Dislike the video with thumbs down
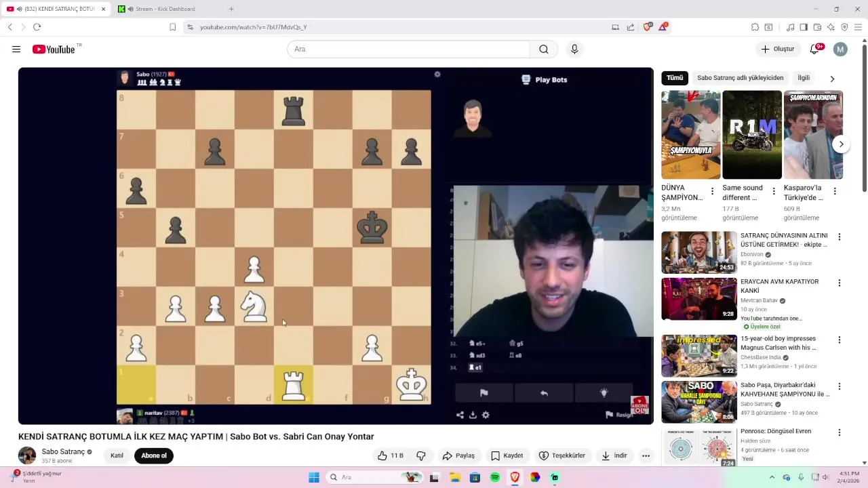The width and height of the screenshot is (868, 488). 421,455
